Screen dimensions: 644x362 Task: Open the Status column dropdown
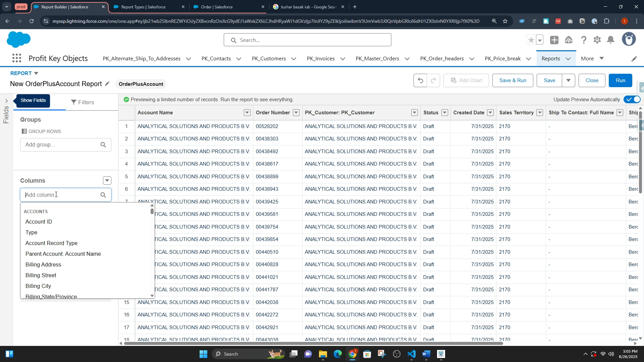[x=445, y=113]
